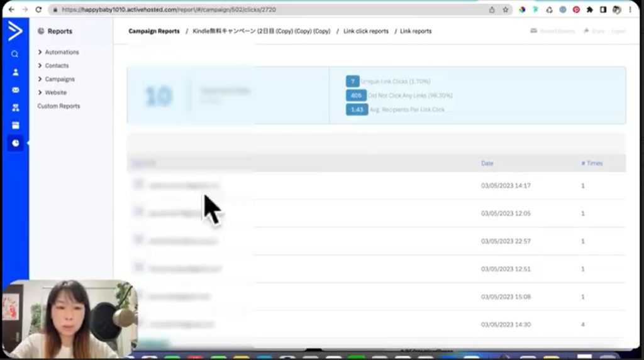Bookmark this page with the star icon

point(505,10)
